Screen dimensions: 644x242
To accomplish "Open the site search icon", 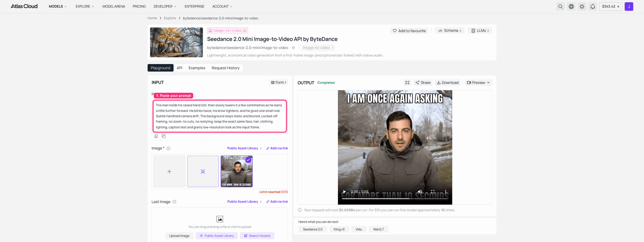I will (560, 6).
